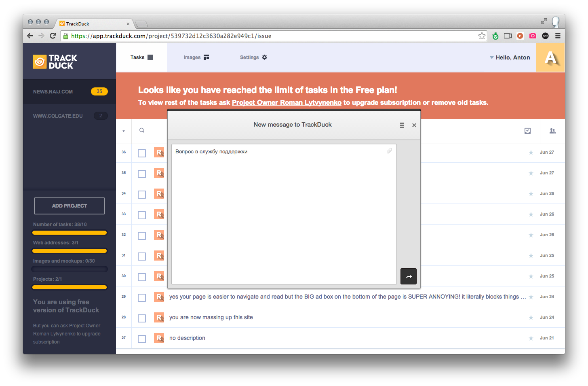Click the user avatar letter A
This screenshot has width=588, height=386.
(550, 57)
